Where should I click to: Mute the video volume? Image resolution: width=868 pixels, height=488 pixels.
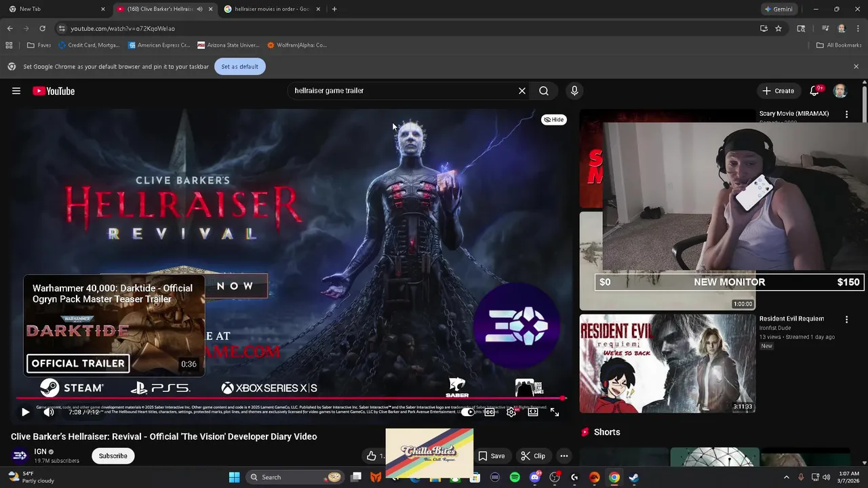coord(49,412)
